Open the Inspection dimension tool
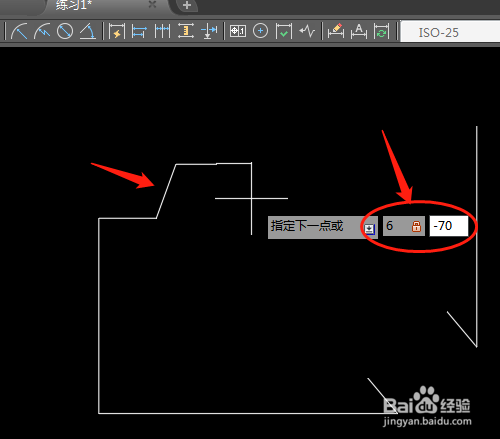Viewport: 500px width, 439px height. (x=284, y=31)
